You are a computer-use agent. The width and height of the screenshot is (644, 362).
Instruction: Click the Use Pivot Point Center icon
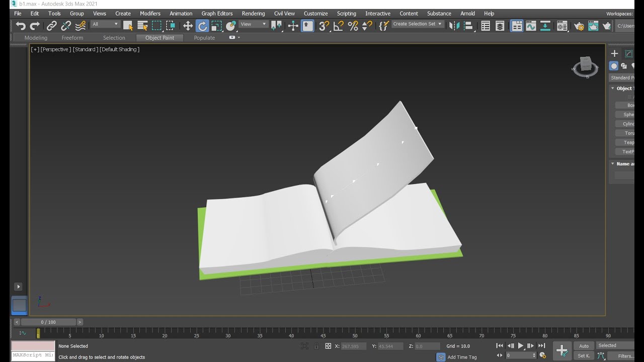277,26
